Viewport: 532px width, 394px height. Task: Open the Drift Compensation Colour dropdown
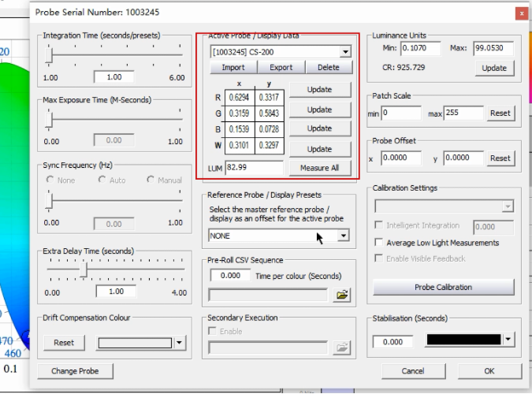180,343
